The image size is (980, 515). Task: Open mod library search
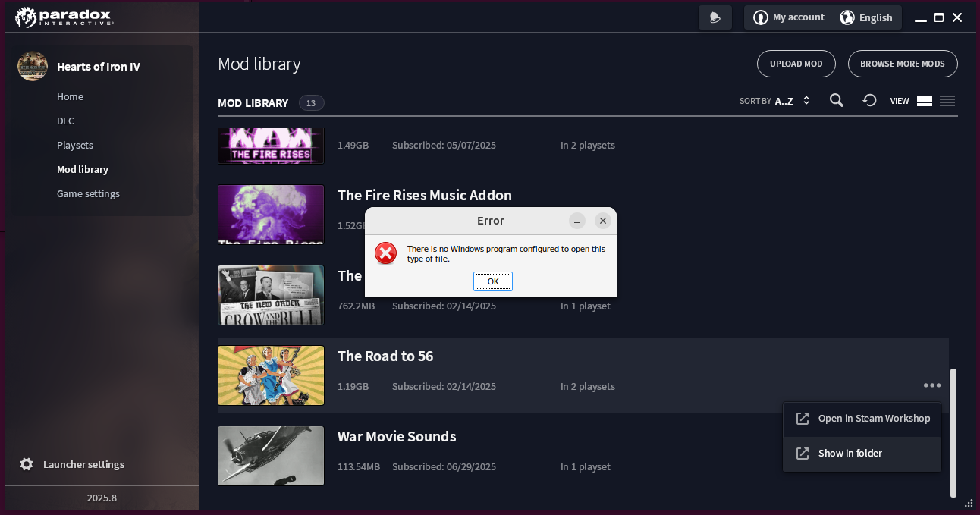click(x=837, y=101)
